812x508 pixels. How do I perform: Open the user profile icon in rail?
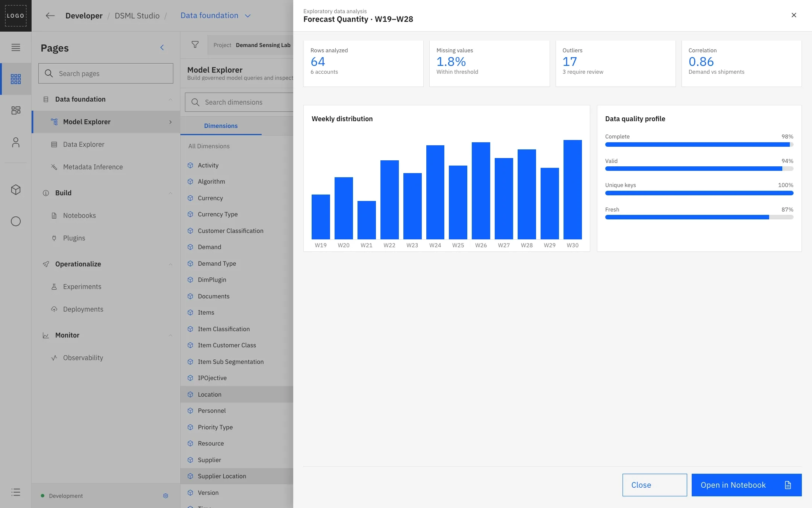tap(16, 142)
